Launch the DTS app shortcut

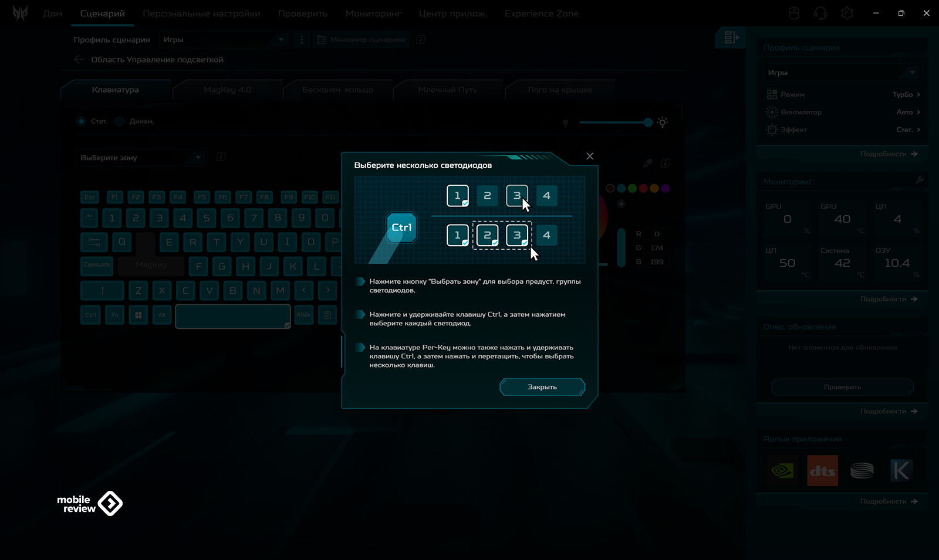[822, 470]
